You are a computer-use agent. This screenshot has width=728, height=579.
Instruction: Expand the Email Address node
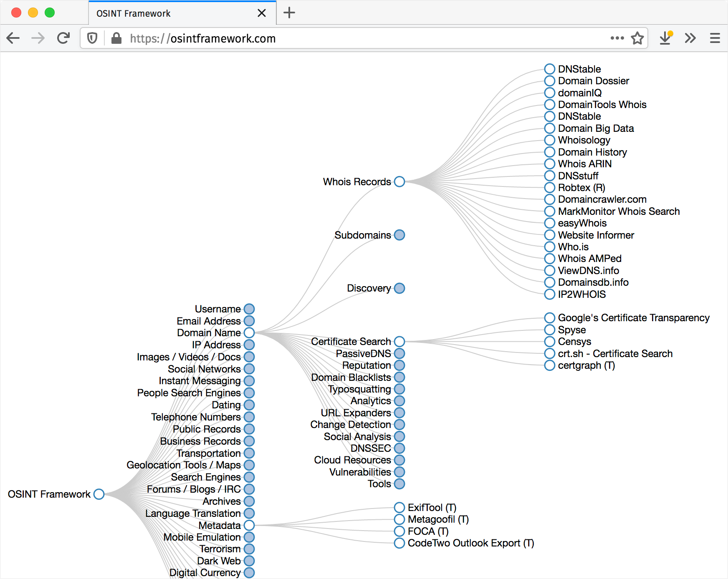249,321
